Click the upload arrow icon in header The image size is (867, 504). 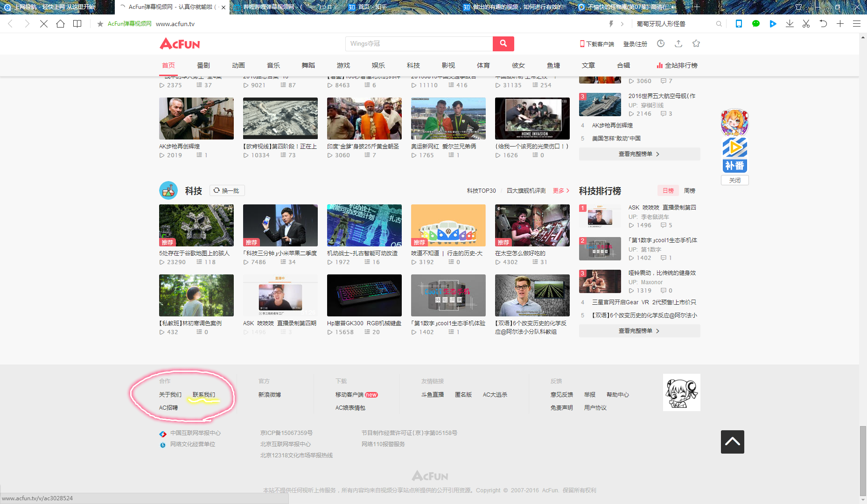678,43
